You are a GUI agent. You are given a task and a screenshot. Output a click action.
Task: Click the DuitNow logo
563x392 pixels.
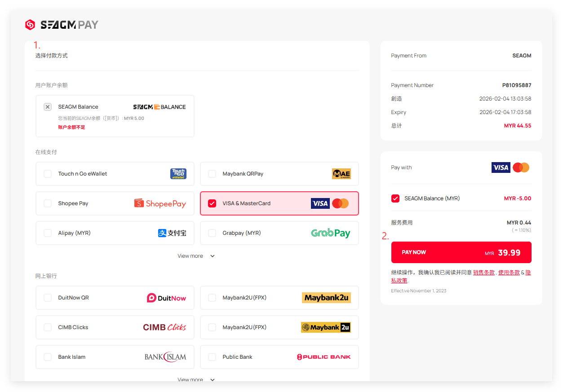pyautogui.click(x=166, y=298)
